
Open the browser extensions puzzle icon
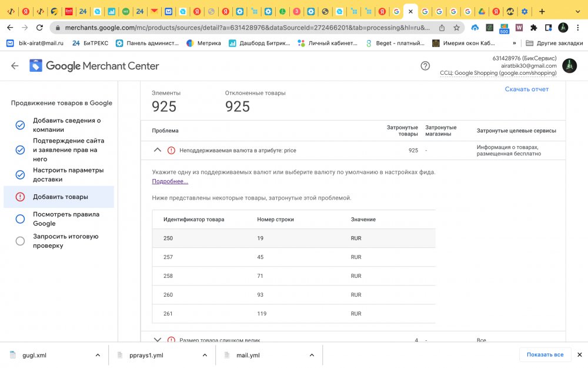tap(533, 28)
